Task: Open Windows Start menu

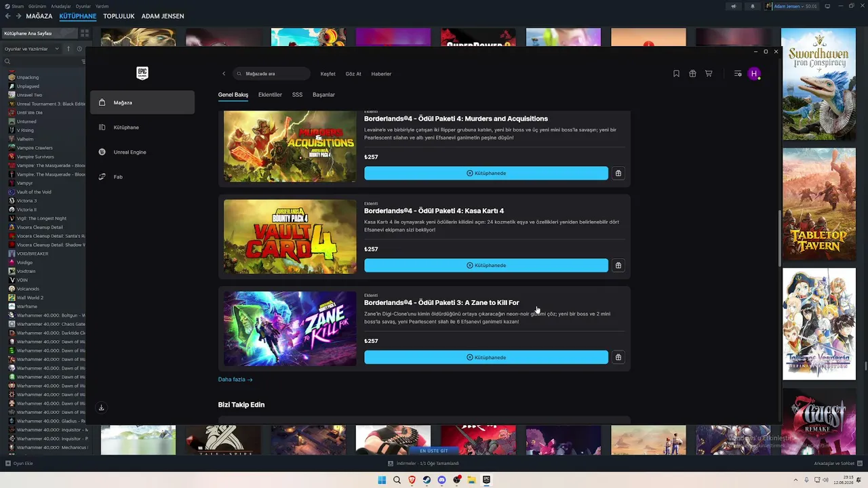Action: tap(382, 480)
